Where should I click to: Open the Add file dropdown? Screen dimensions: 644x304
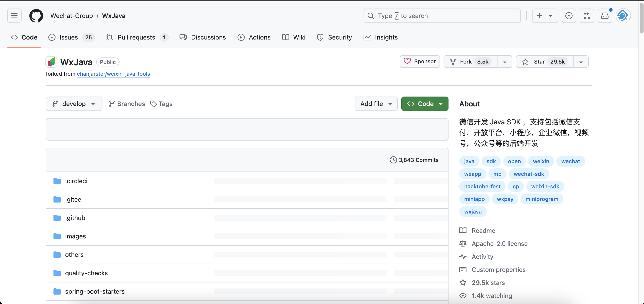(x=376, y=104)
